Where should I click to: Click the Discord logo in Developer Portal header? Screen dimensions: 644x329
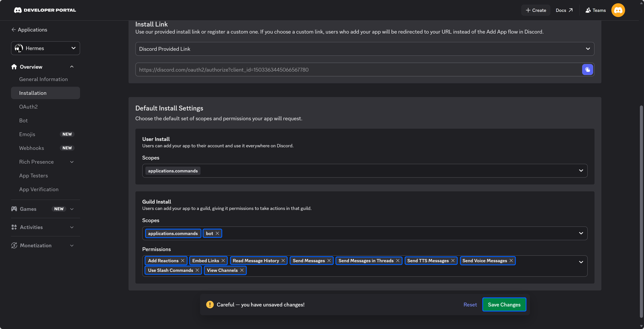point(18,10)
